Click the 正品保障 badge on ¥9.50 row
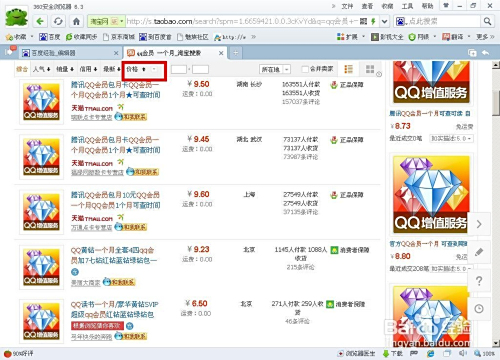The height and width of the screenshot is (360, 500). tap(347, 85)
